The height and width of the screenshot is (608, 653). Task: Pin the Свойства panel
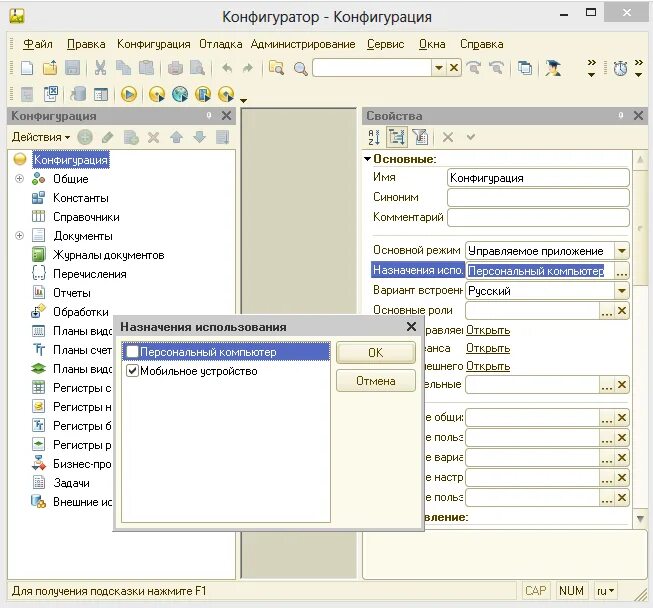[x=621, y=115]
